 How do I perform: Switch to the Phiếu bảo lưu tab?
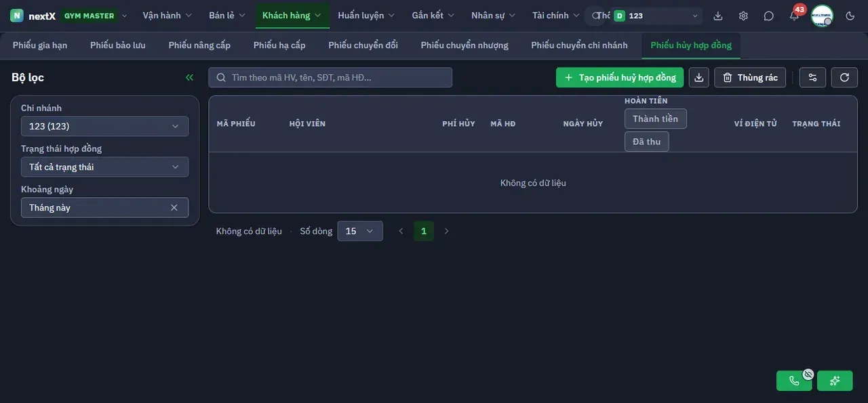(118, 45)
